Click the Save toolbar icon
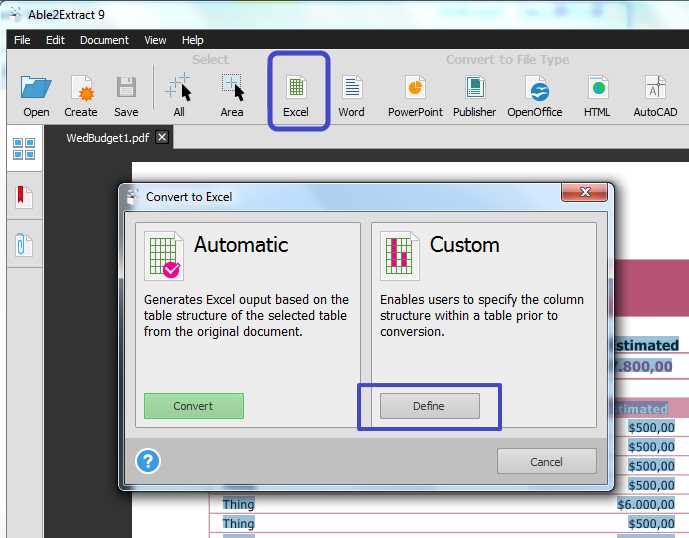 126,96
